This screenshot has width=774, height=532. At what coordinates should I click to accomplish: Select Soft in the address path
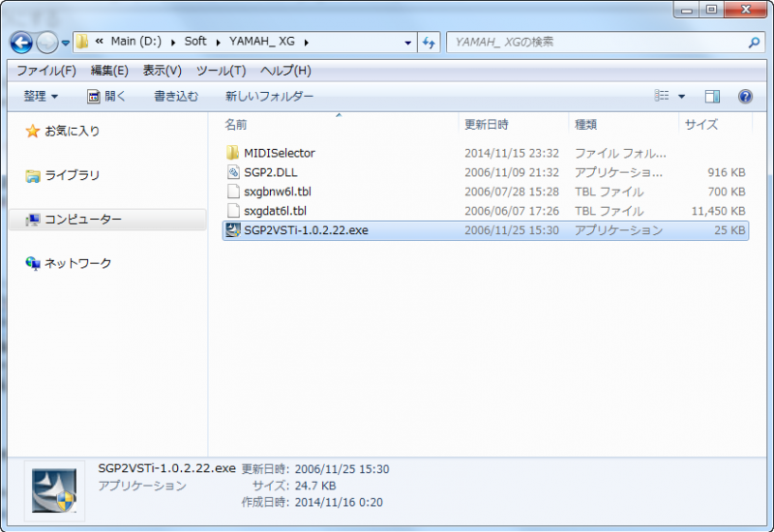tap(195, 42)
